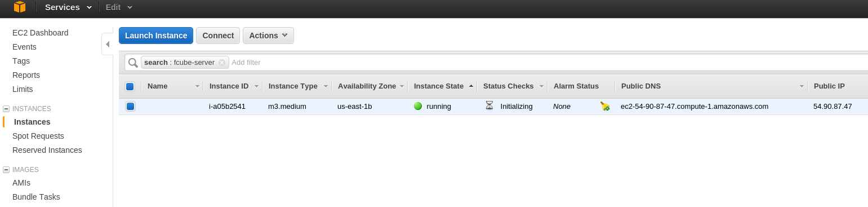Sort by Alarm Status column header
The width and height of the screenshot is (868, 207).
tap(576, 86)
